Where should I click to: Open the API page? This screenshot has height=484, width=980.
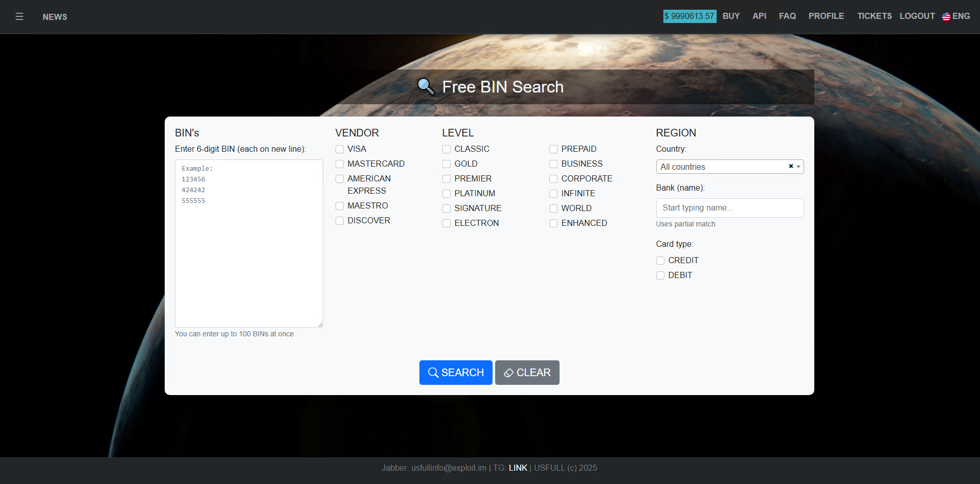pyautogui.click(x=759, y=16)
